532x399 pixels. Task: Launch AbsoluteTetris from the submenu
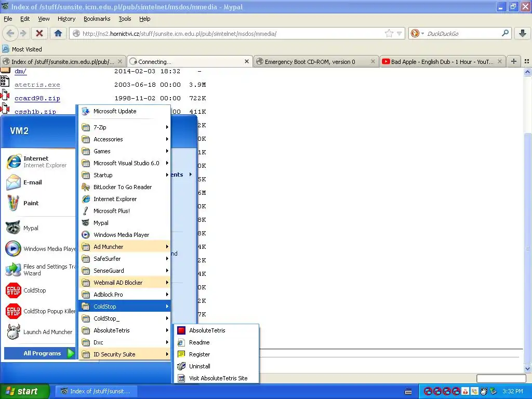216,330
